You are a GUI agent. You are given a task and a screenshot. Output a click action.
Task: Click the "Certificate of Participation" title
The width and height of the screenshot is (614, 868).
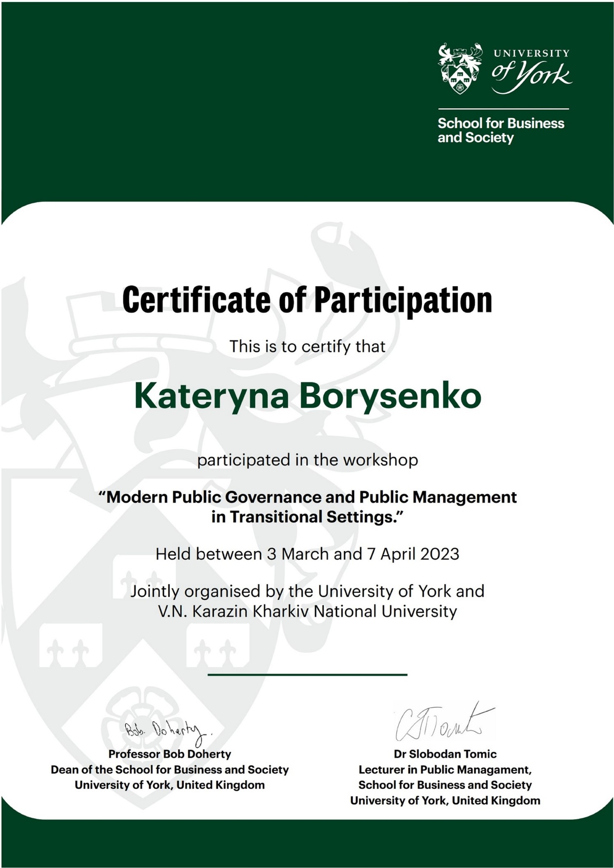pyautogui.click(x=307, y=300)
